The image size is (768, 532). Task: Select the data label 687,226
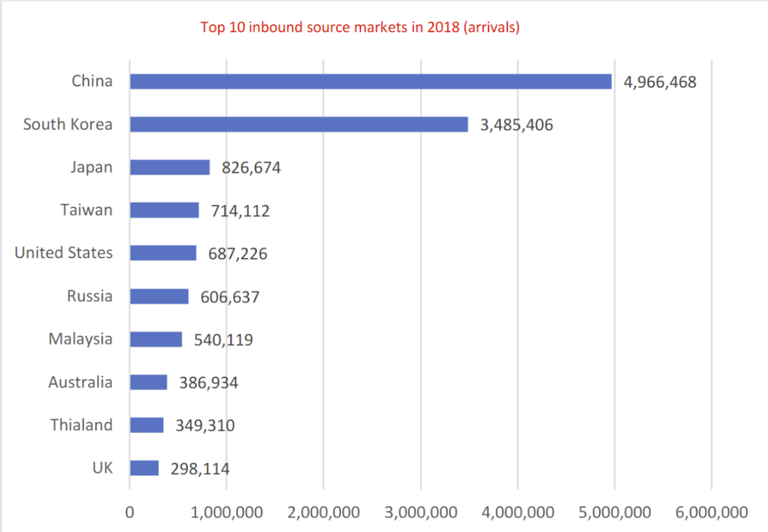coord(237,254)
